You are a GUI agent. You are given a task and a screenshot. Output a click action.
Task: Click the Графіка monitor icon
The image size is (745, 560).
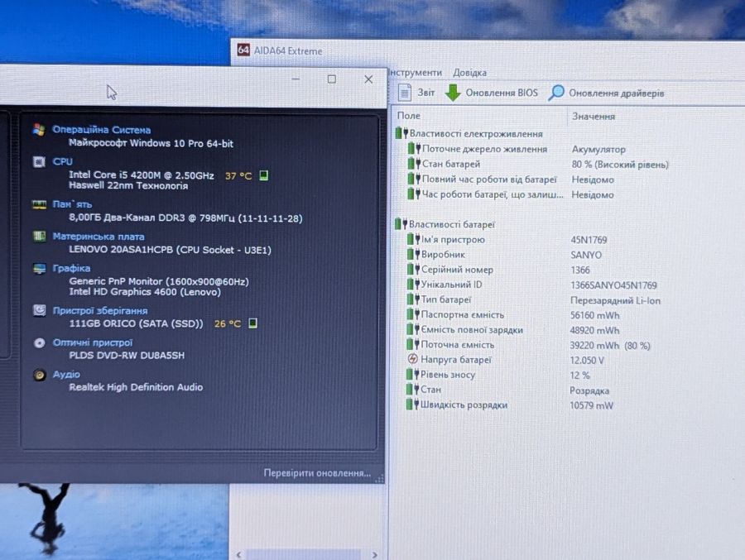(39, 268)
